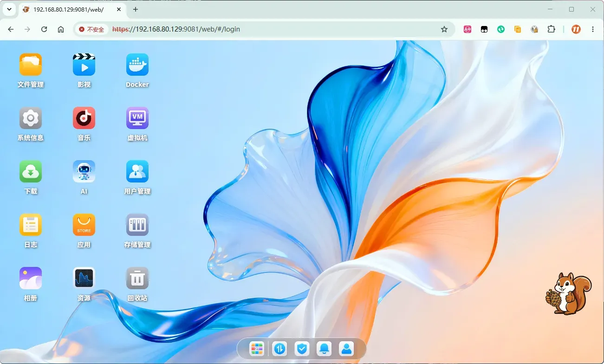
Task: Click the browser back arrow
Action: coord(11,29)
